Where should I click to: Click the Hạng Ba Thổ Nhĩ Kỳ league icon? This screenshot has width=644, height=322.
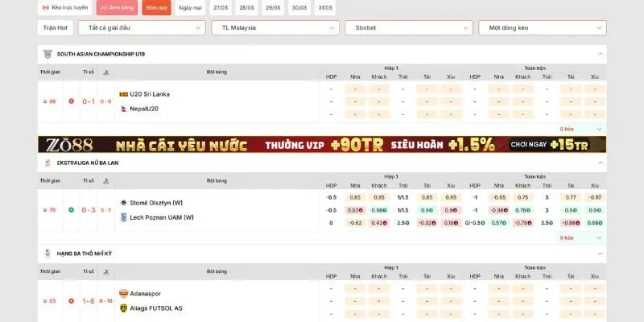[x=47, y=254]
